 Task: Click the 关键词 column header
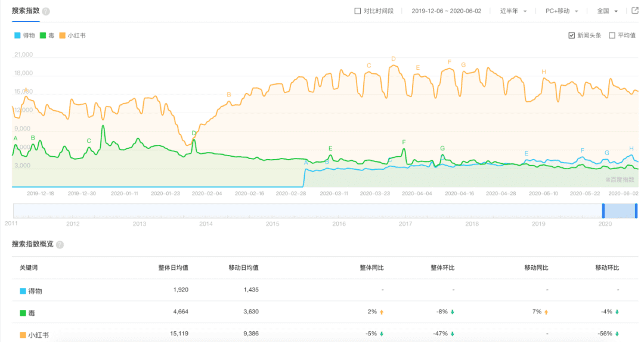pos(29,268)
